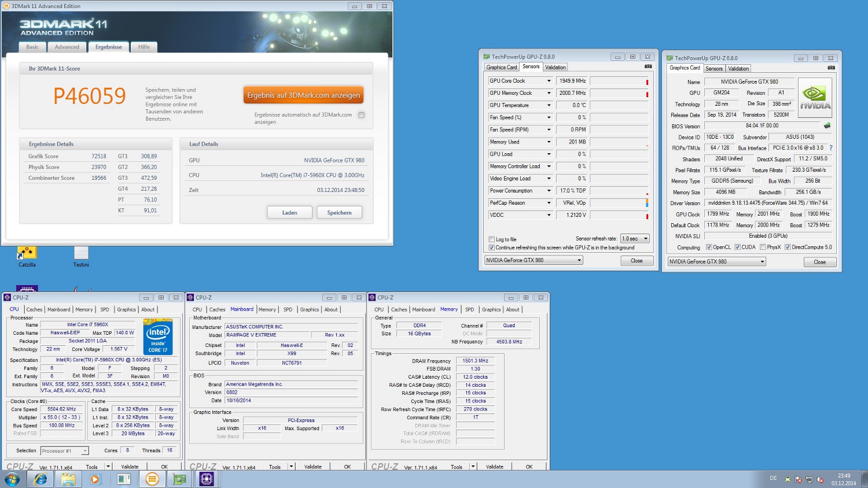Click the camera icon in GPU-Z Graphics Card window
Screen dimensions: 868x488
(831, 68)
